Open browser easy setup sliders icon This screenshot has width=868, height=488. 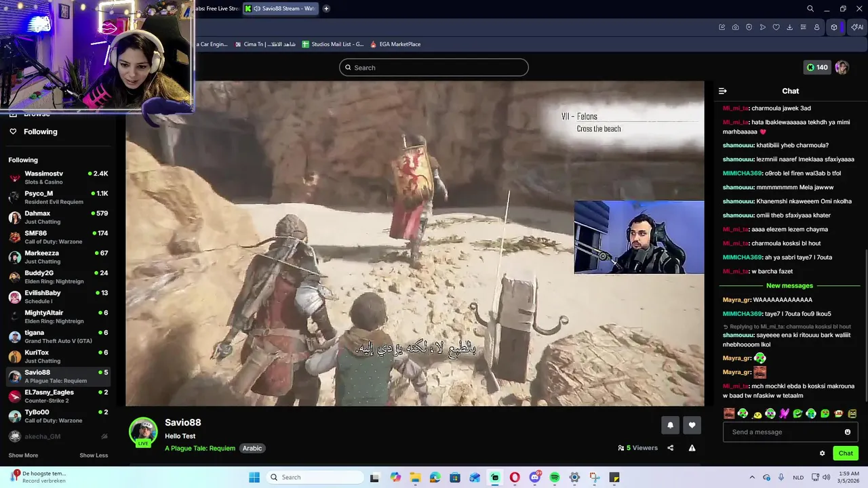tap(803, 27)
